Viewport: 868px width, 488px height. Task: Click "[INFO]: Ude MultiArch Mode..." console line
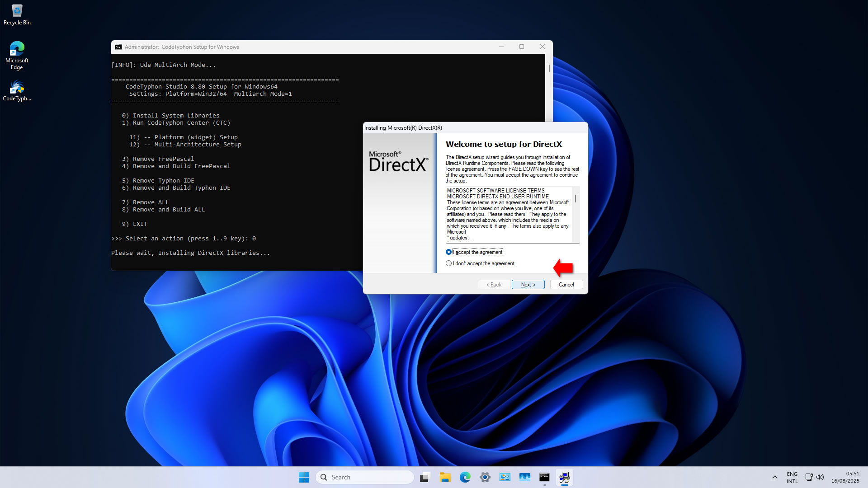click(163, 65)
